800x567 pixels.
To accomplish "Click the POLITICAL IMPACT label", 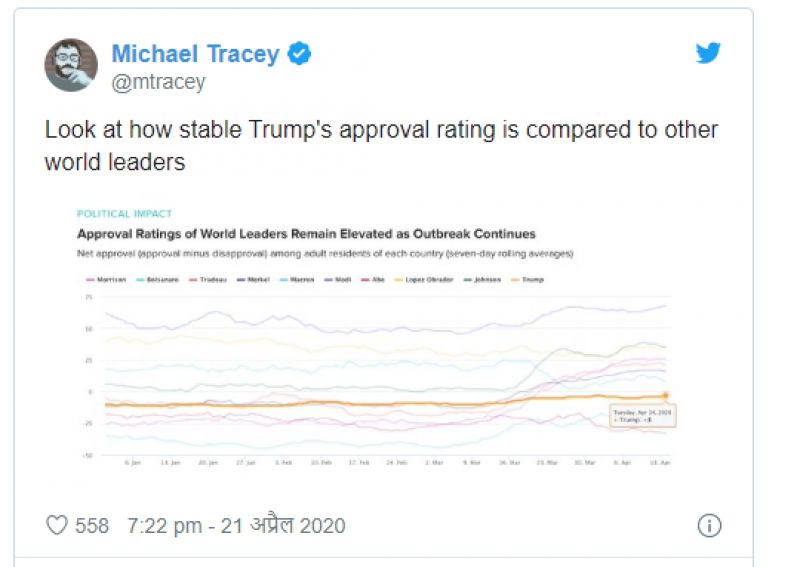I will 124,213.
